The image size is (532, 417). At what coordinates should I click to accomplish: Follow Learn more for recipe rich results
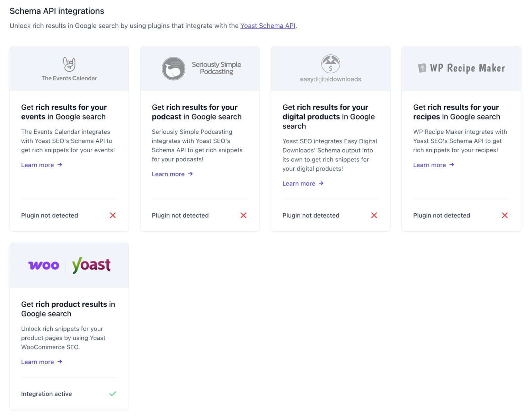click(x=429, y=165)
